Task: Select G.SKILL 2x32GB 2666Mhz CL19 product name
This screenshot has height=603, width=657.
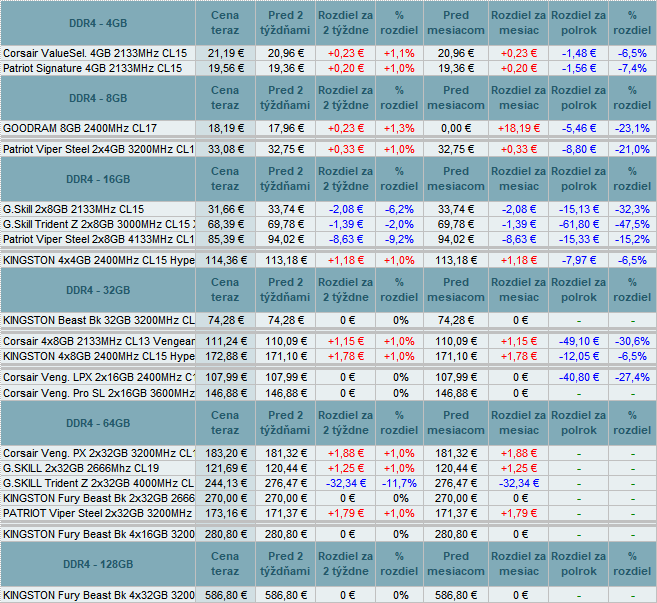Action: point(81,468)
